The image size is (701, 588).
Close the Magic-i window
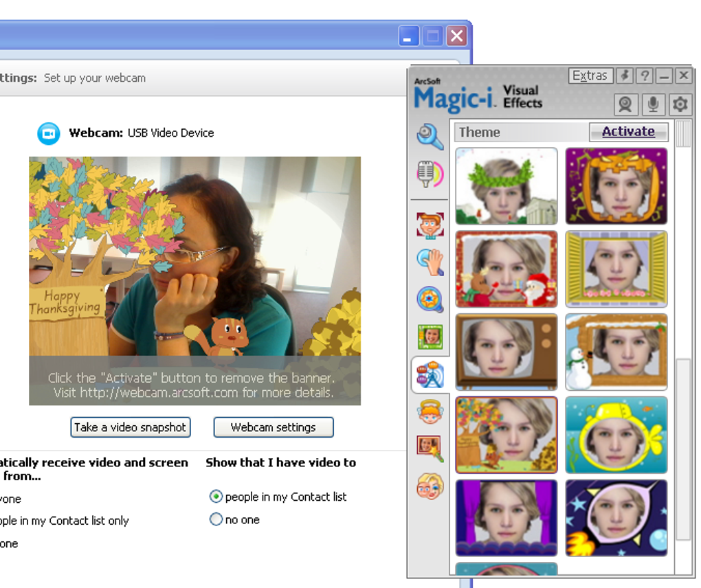point(684,76)
